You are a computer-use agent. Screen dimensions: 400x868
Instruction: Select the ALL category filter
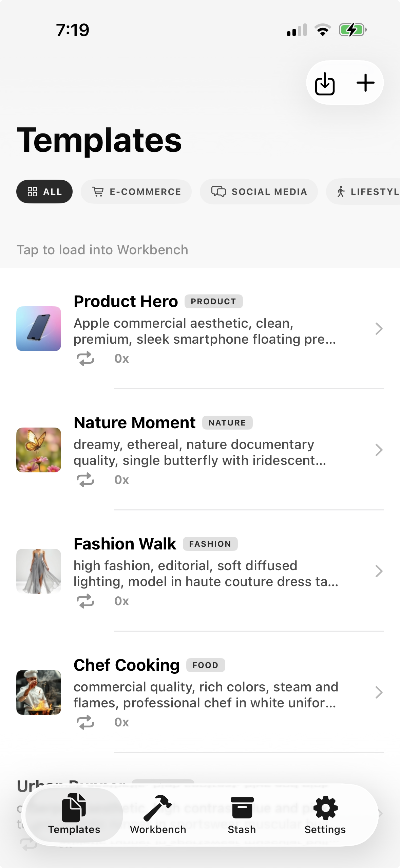(x=44, y=192)
